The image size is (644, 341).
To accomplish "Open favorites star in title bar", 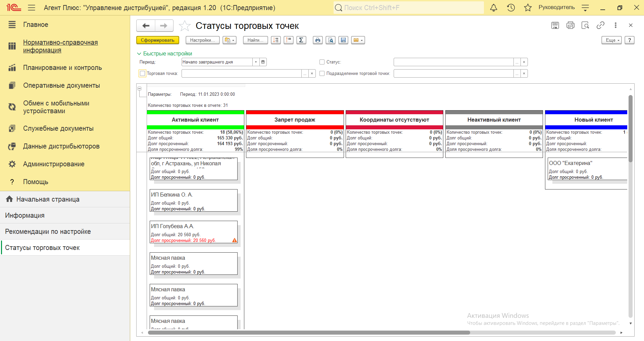I will (528, 8).
